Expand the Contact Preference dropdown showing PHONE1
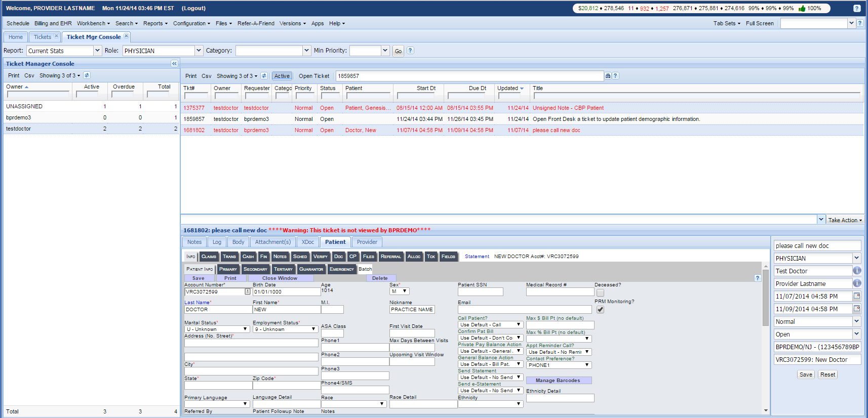Viewport: 868px width, 418px height. coord(559,365)
